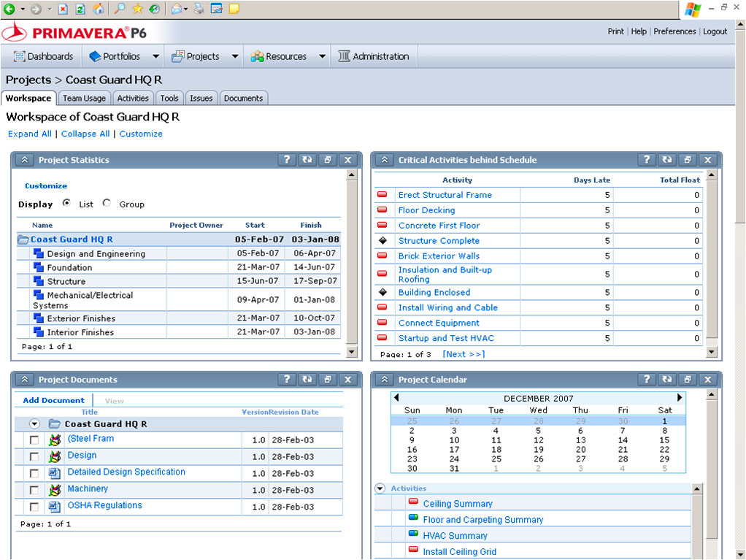Refresh the Project Calendar panel
The width and height of the screenshot is (746, 560).
tap(667, 379)
